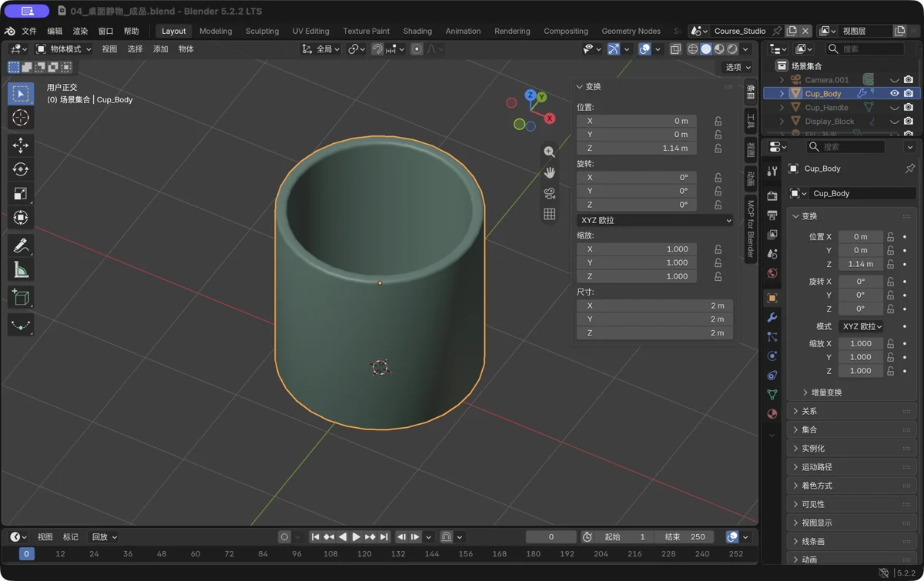Switch to rendered viewport shading
Viewport: 924px width, 581px height.
(732, 49)
